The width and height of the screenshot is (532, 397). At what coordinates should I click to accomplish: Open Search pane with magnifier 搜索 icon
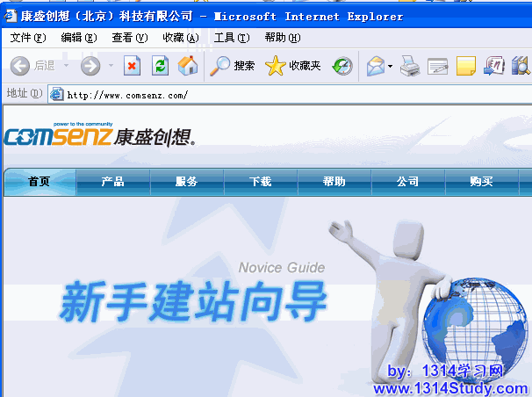[233, 66]
